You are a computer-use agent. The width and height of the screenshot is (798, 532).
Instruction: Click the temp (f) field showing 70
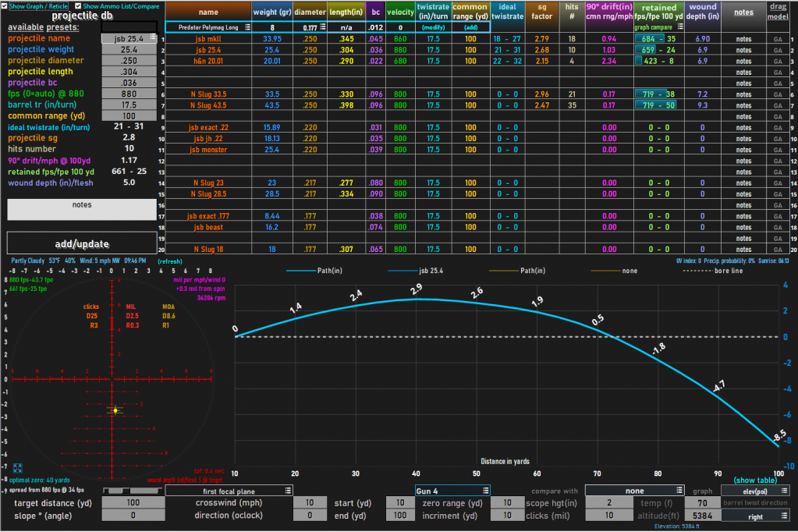702,502
